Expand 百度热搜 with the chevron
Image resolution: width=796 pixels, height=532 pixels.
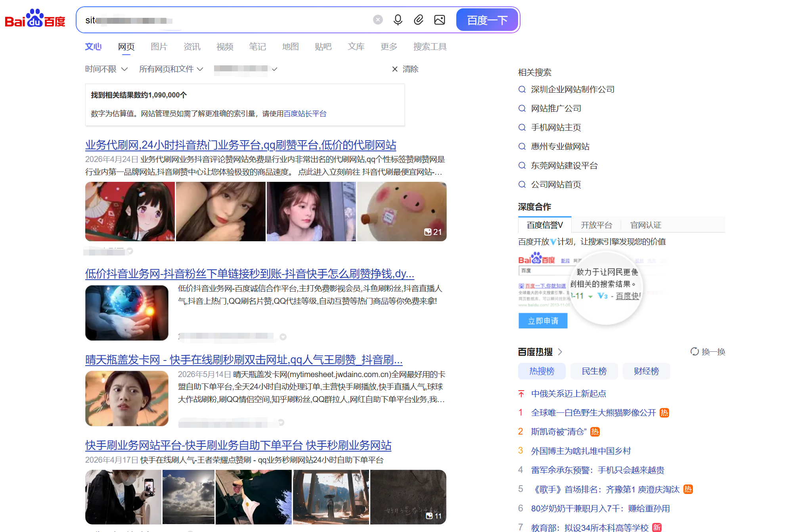[560, 352]
